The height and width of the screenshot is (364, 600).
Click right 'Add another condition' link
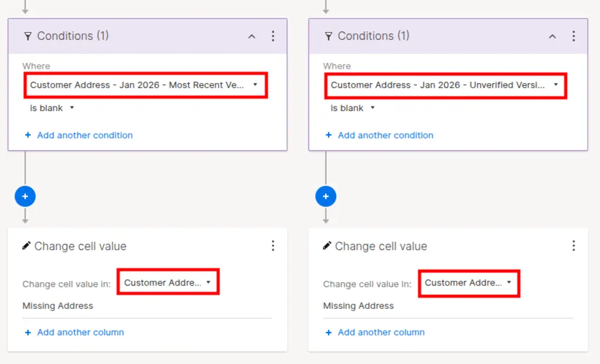[379, 135]
